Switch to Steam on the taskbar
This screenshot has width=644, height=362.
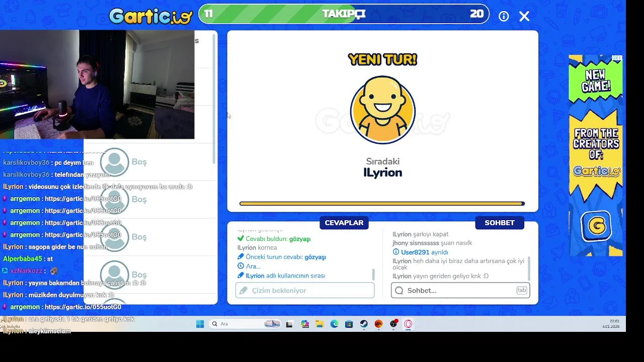(x=364, y=324)
